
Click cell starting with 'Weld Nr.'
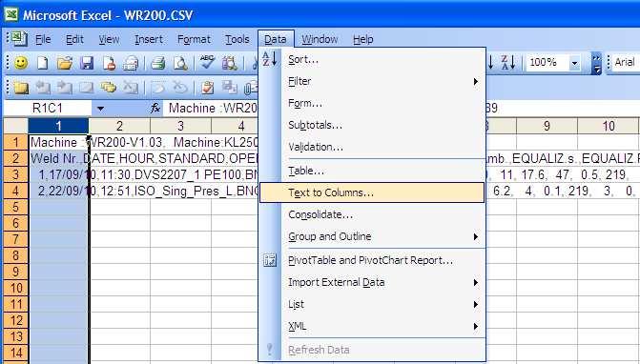(58, 158)
